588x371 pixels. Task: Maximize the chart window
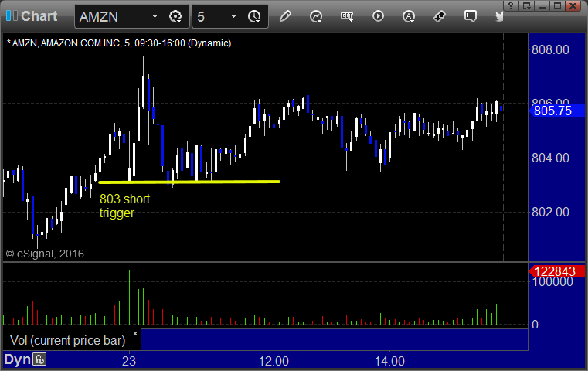click(558, 5)
